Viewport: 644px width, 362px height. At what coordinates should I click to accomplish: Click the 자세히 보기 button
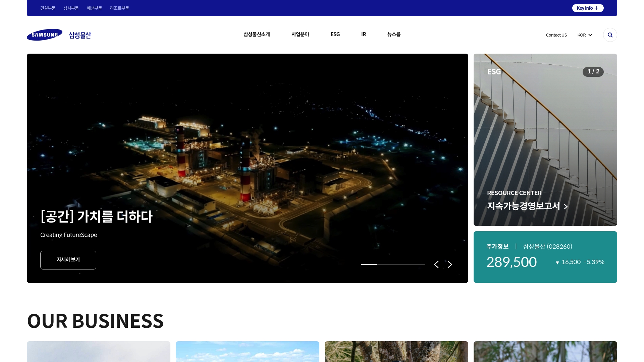(x=68, y=260)
